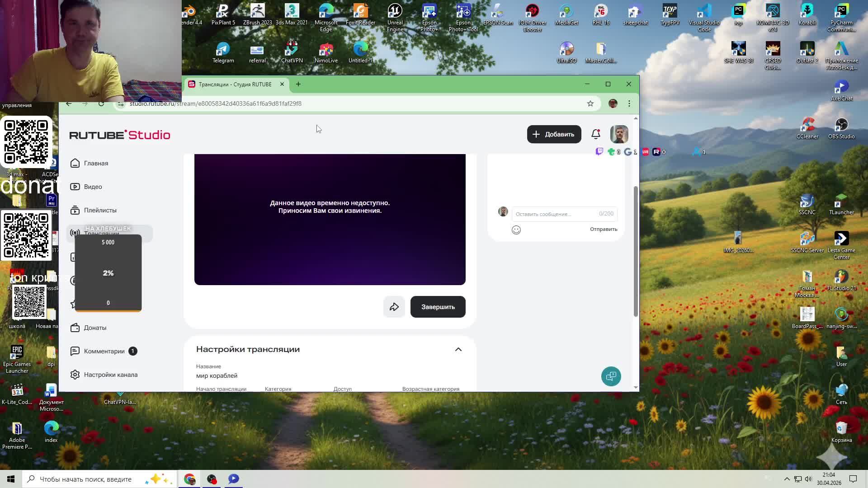Go to Главная in the sidebar

coord(95,163)
